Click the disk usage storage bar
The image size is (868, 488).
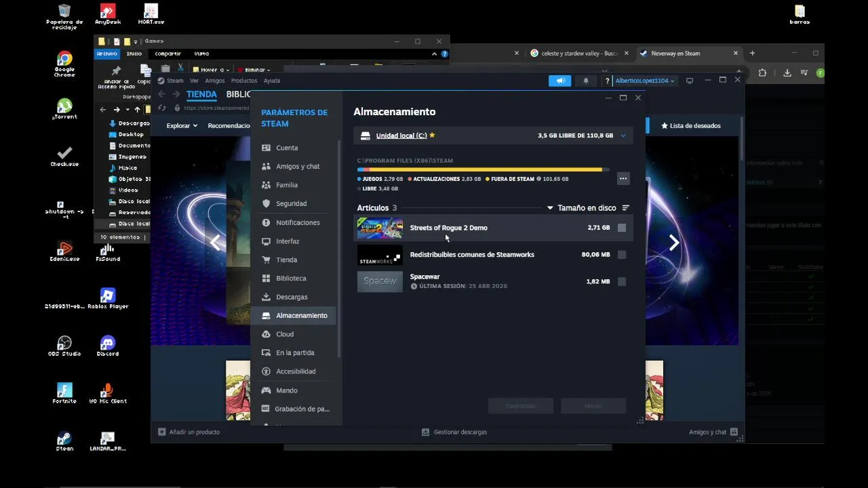tap(483, 169)
